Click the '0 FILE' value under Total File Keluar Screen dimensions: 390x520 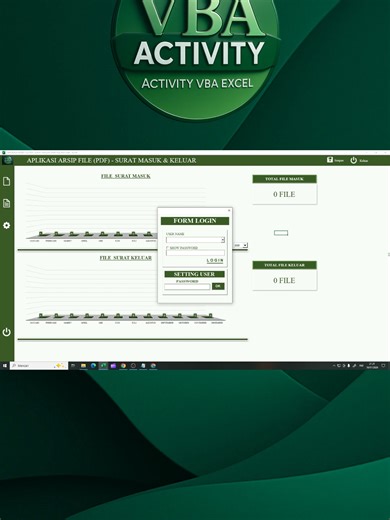tap(284, 280)
